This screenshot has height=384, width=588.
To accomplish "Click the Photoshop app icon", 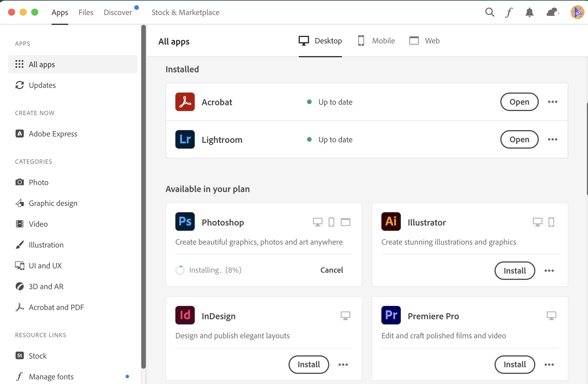I will click(185, 221).
